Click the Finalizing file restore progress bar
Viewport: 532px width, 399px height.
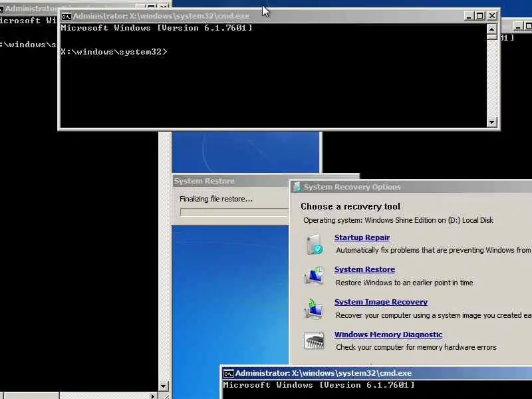click(x=234, y=212)
